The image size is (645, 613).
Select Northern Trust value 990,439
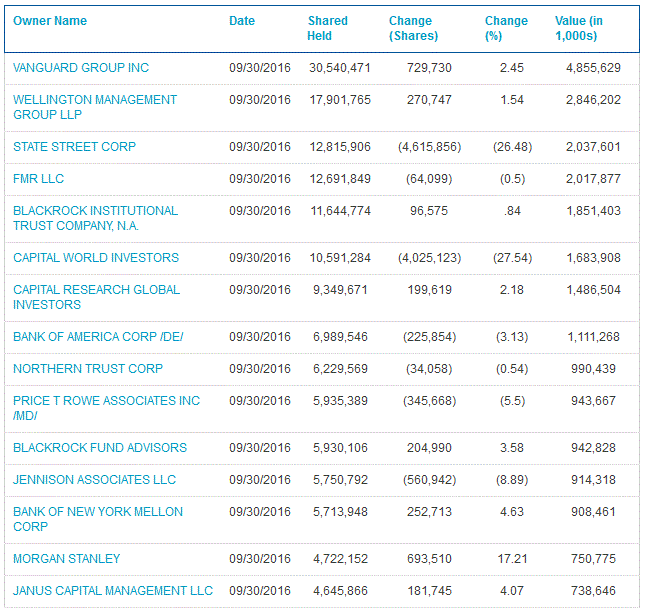593,369
